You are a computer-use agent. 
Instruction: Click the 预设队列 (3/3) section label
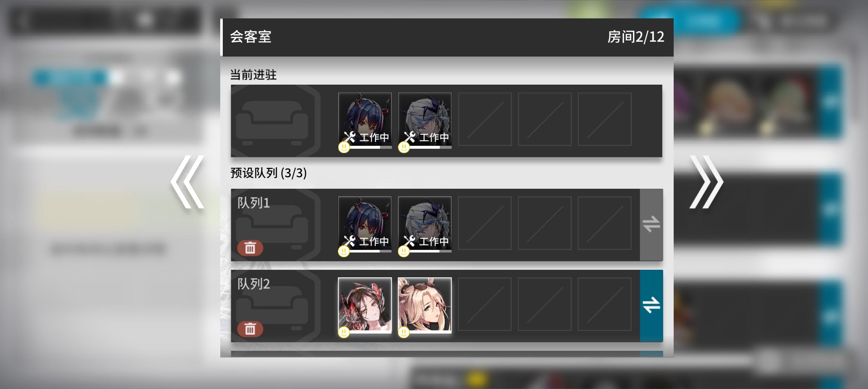pyautogui.click(x=268, y=173)
